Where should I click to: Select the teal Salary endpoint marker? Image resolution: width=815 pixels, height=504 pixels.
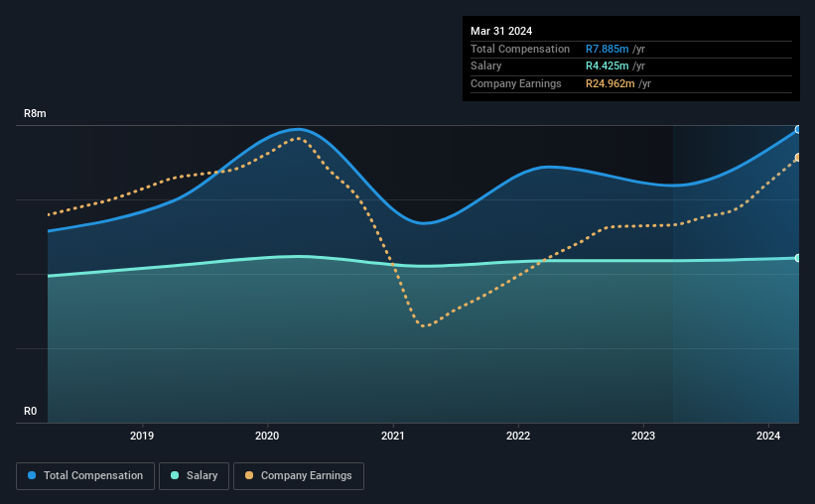click(798, 258)
